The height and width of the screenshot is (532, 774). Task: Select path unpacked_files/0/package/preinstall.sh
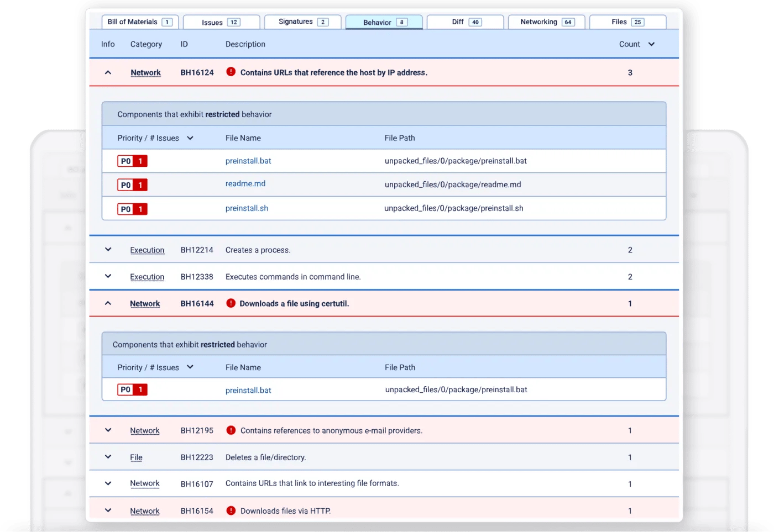coord(454,208)
